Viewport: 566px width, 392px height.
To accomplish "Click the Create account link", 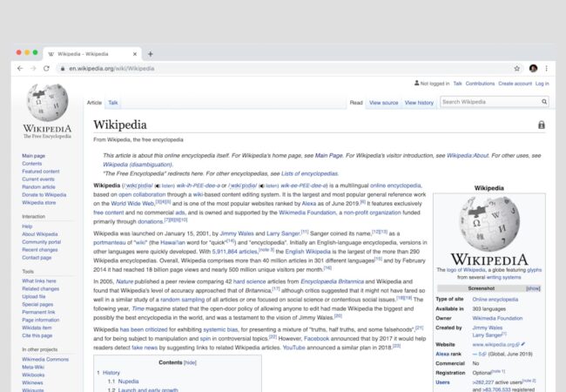I will 515,84.
